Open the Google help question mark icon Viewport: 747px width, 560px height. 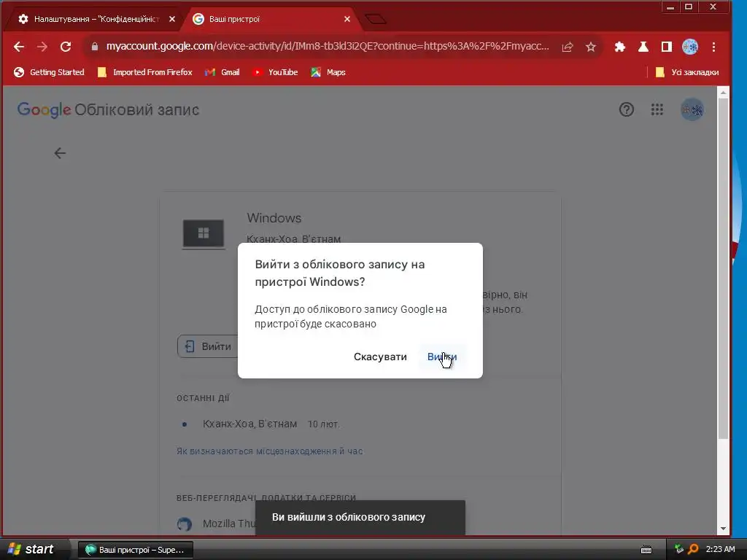click(x=627, y=109)
